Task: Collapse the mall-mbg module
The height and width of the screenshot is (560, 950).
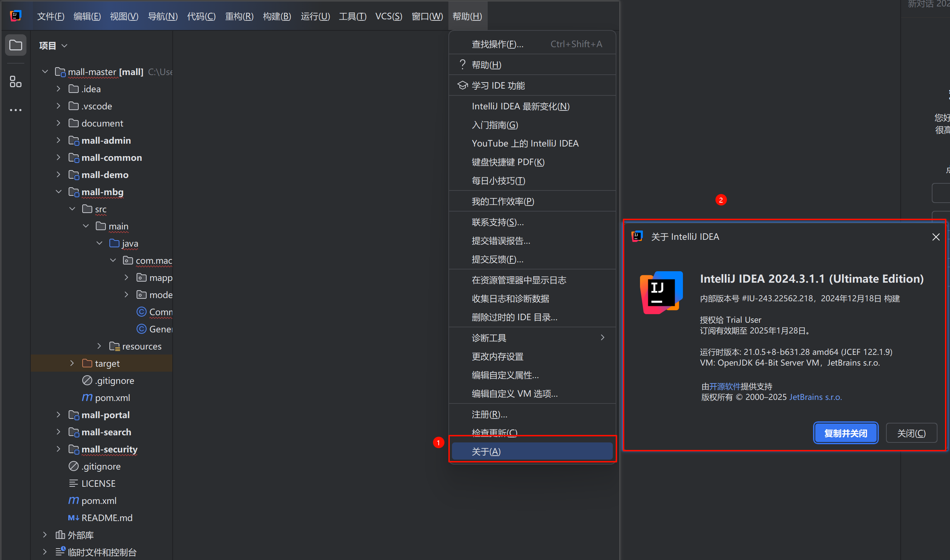Action: point(59,192)
